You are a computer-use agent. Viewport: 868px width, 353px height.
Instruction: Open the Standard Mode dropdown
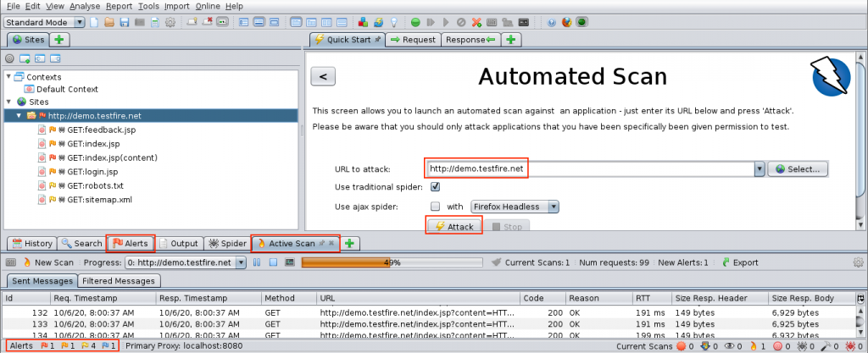point(44,22)
